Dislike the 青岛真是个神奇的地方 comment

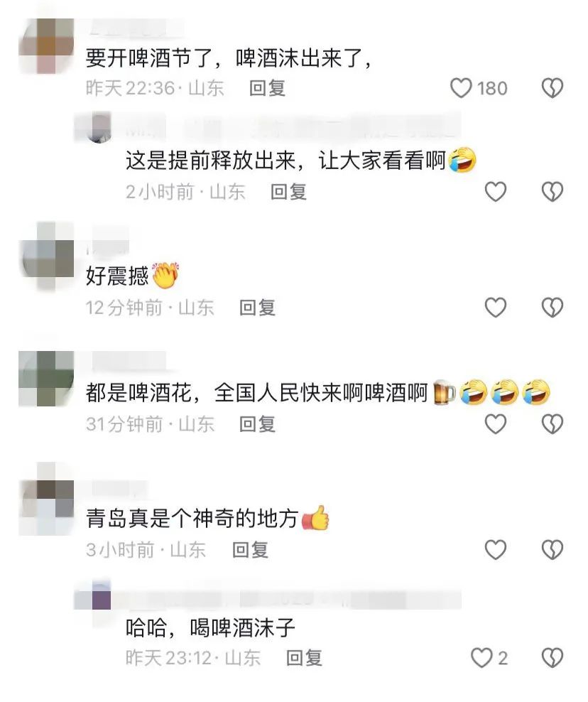click(x=552, y=550)
